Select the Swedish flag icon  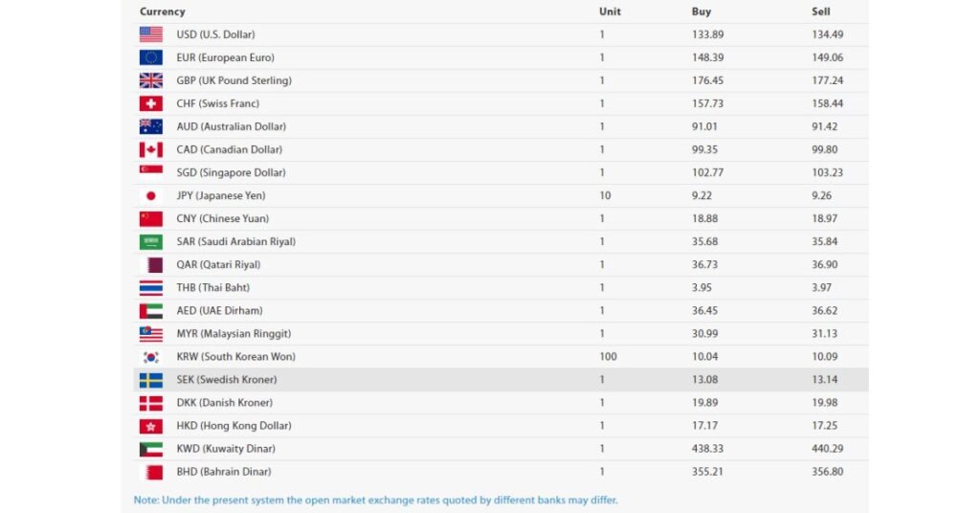pos(150,380)
